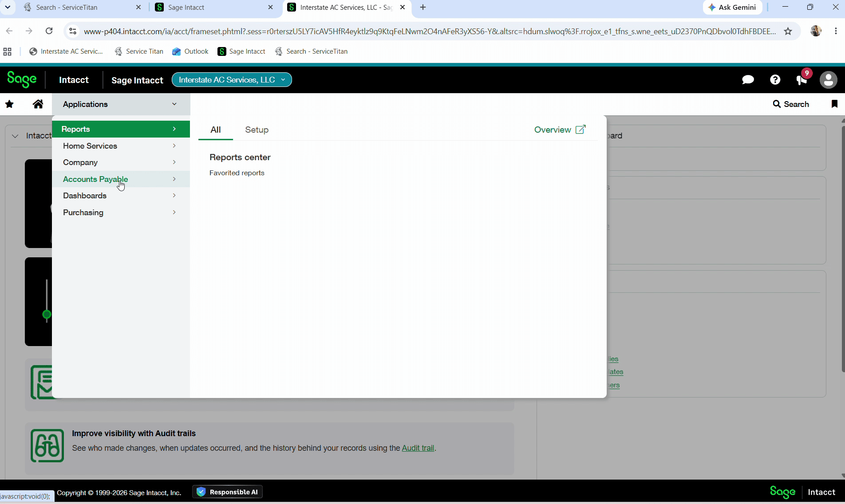Open Favorited reports
This screenshot has width=845, height=504.
click(237, 173)
